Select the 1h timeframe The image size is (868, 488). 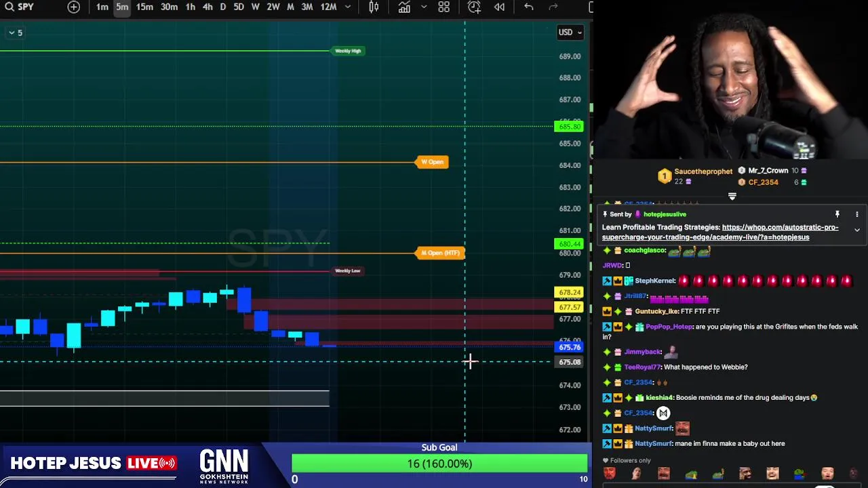pyautogui.click(x=191, y=7)
